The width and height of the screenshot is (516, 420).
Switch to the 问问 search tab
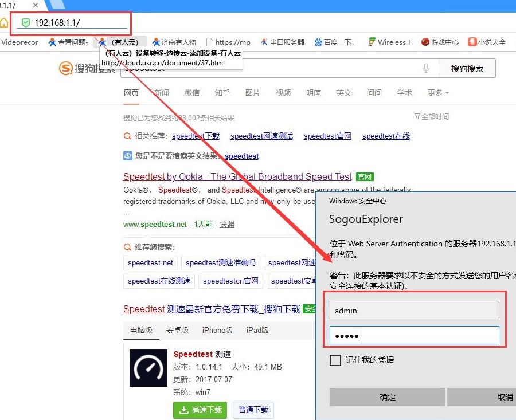point(374,93)
